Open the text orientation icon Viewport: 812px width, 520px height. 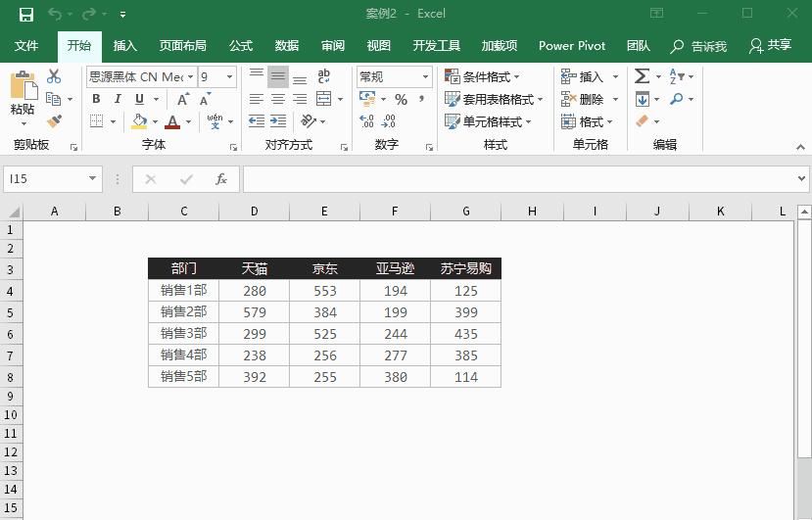click(x=309, y=121)
